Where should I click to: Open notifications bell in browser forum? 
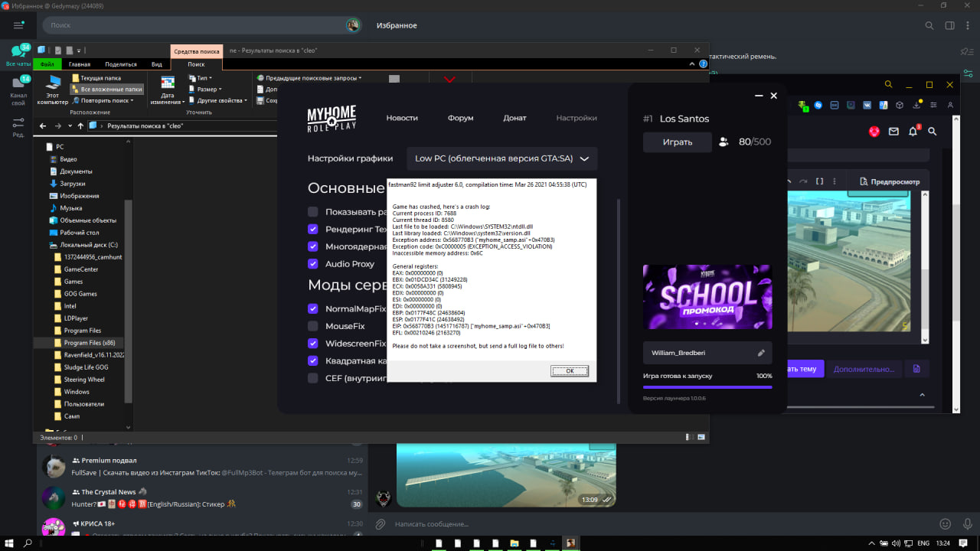913,132
